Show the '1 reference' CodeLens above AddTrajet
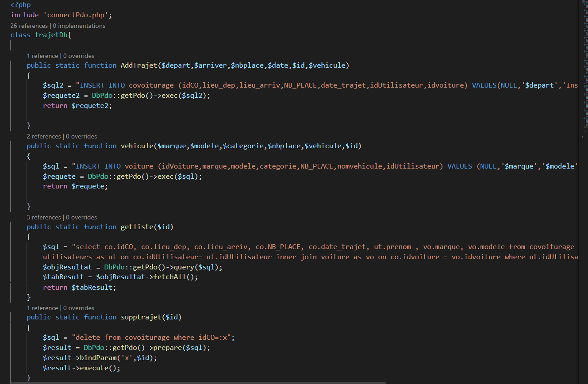The image size is (588, 384). point(42,56)
